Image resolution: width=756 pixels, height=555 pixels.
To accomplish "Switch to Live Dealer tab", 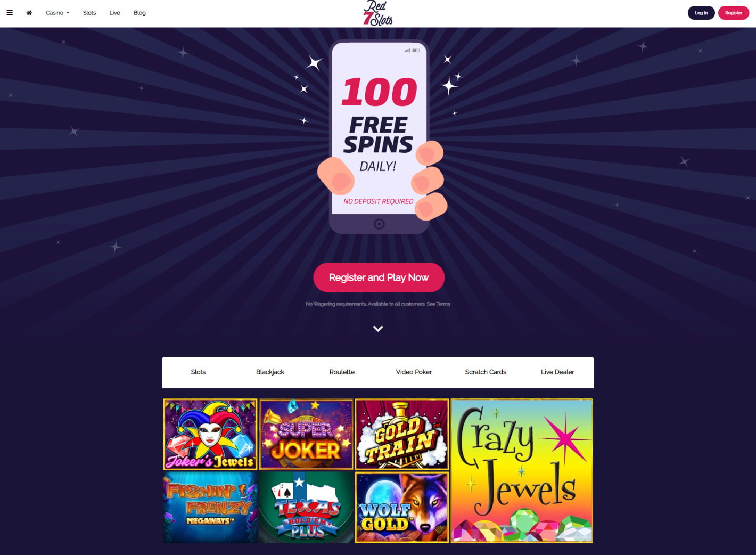I will tap(557, 372).
